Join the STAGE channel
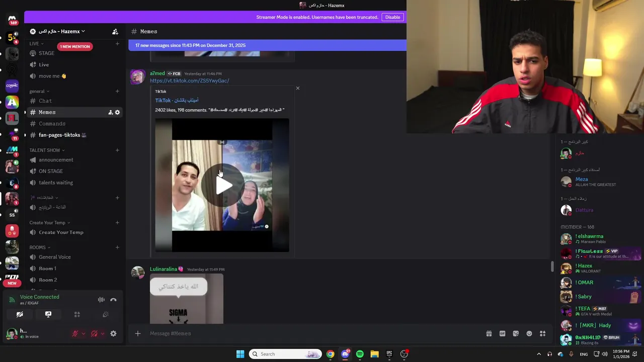This screenshot has height=362, width=644. click(74, 53)
